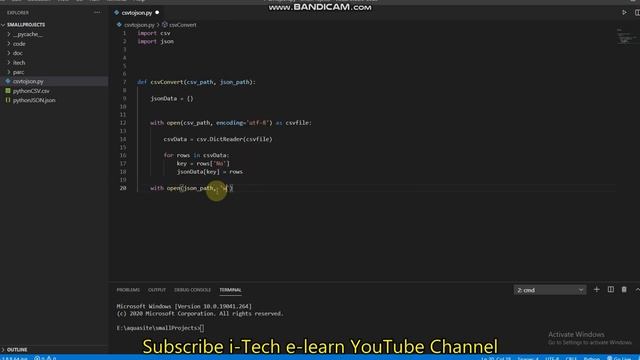Image resolution: width=640 pixels, height=360 pixels.
Task: Click 'import csv' on line 1
Action: click(x=153, y=33)
